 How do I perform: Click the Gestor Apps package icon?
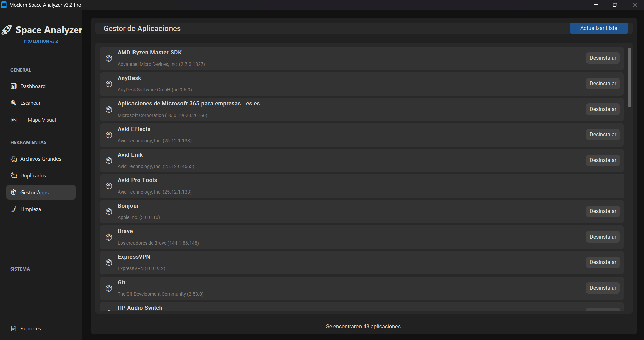[13, 192]
